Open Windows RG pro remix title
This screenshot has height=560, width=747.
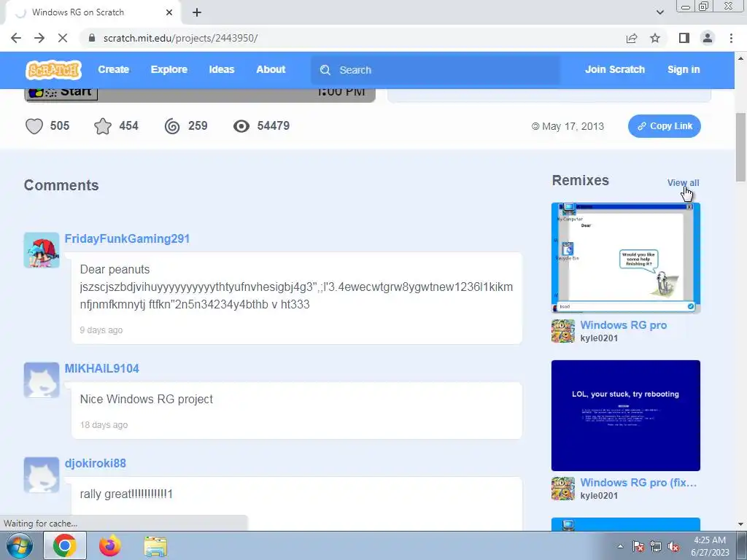[623, 325]
